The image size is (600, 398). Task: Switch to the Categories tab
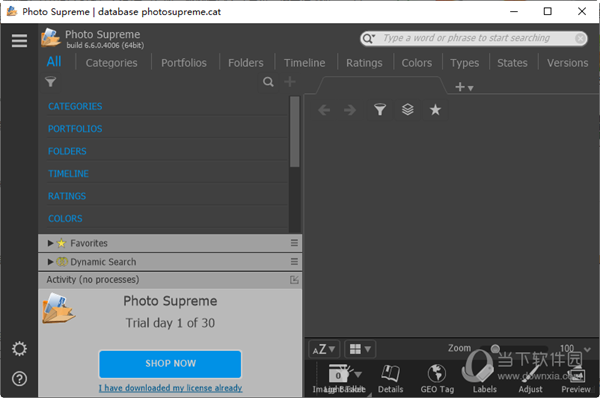pyautogui.click(x=111, y=63)
